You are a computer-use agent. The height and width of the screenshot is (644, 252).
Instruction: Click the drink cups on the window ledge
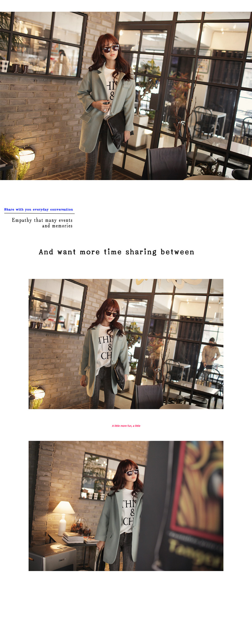pos(20,67)
